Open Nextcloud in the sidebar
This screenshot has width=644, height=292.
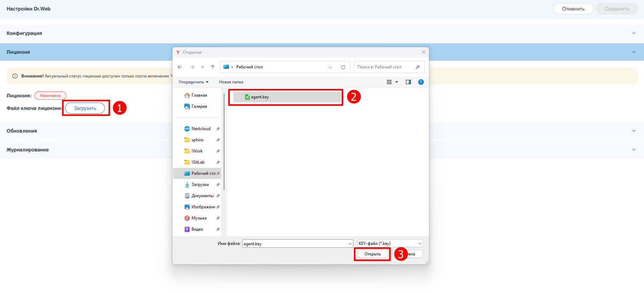point(201,129)
